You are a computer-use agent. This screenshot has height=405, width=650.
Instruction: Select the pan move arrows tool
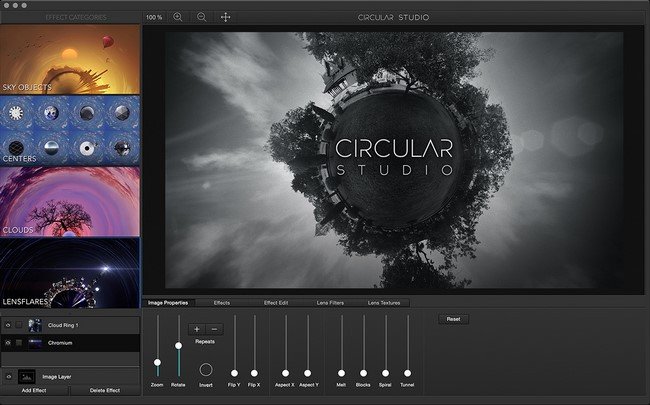tap(226, 17)
